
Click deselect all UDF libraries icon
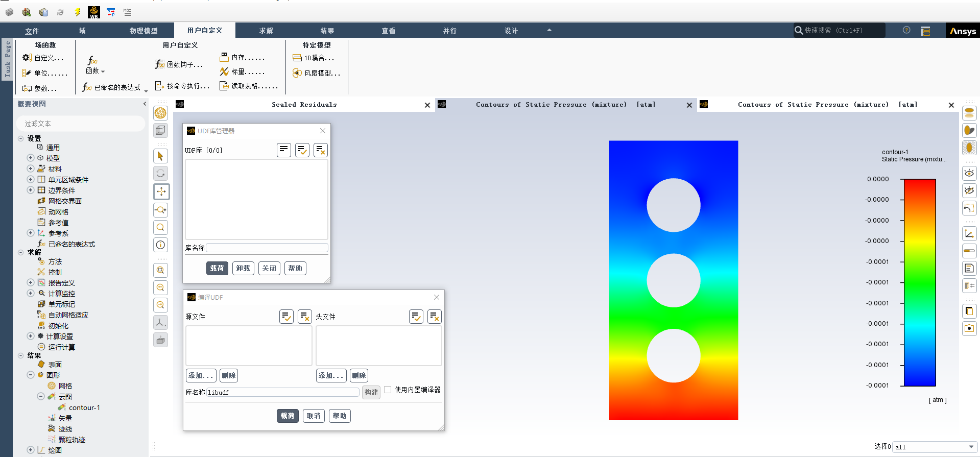click(321, 150)
